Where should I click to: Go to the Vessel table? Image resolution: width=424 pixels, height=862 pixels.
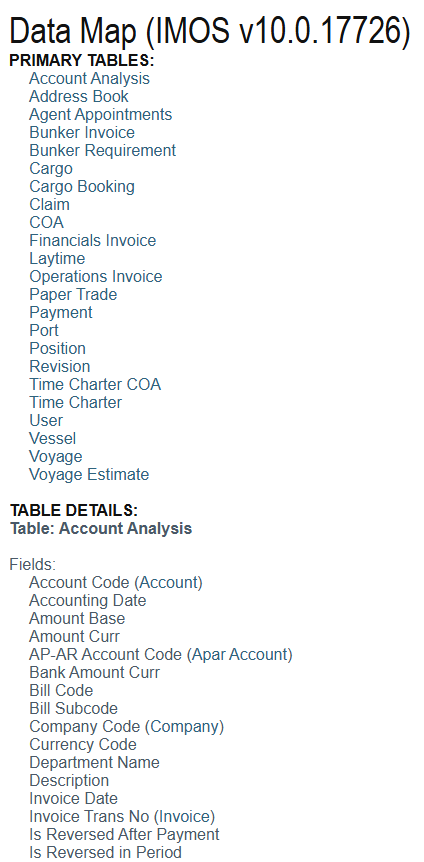coord(53,439)
